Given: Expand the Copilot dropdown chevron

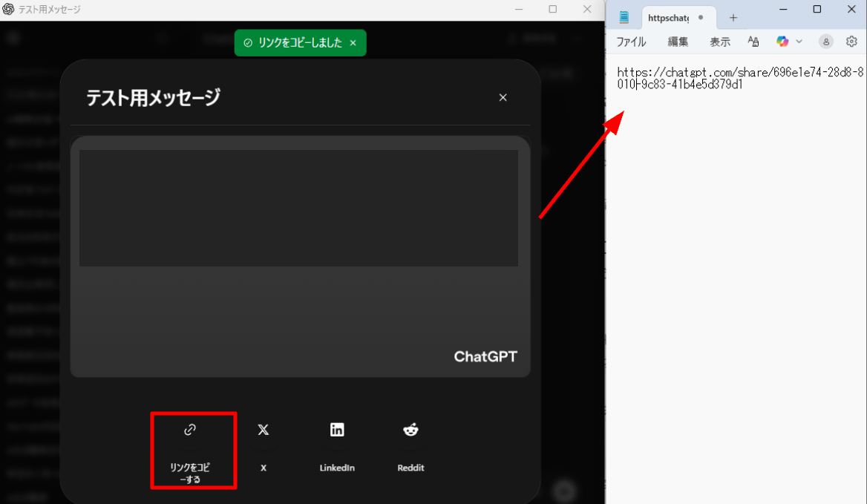Looking at the screenshot, I should (x=799, y=42).
